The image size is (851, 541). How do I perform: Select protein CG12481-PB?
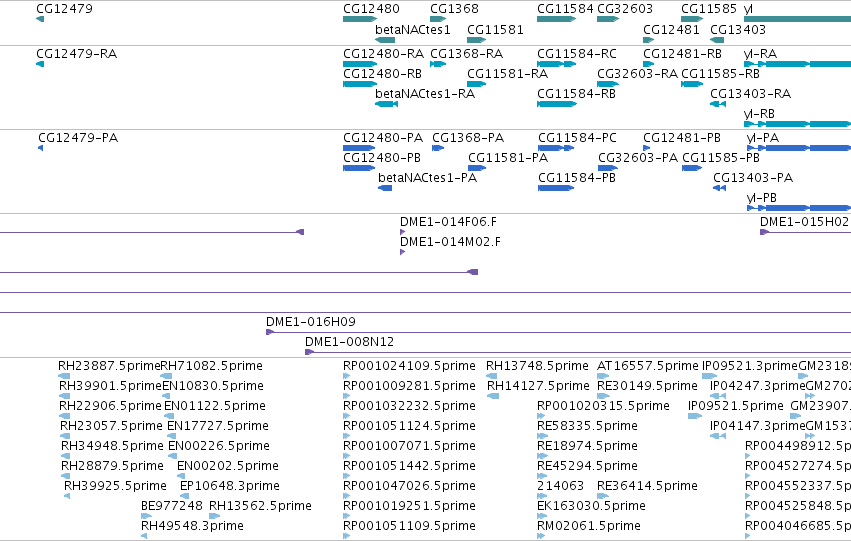click(682, 138)
